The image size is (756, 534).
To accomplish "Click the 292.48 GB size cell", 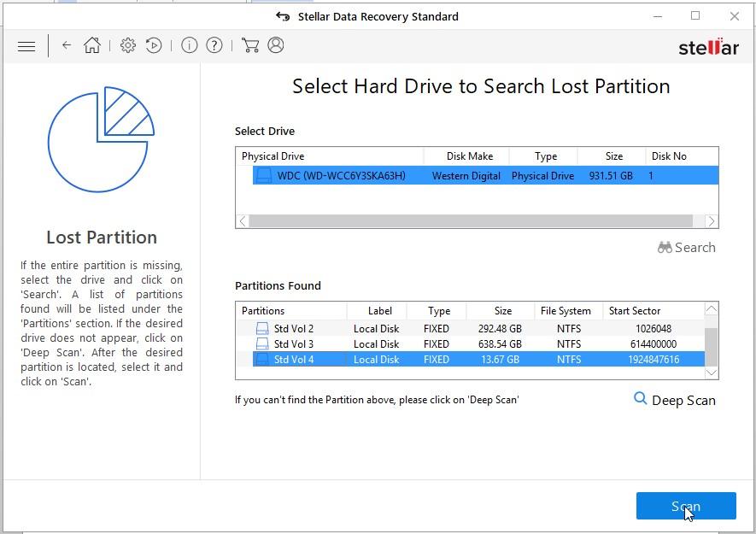I will tap(500, 329).
